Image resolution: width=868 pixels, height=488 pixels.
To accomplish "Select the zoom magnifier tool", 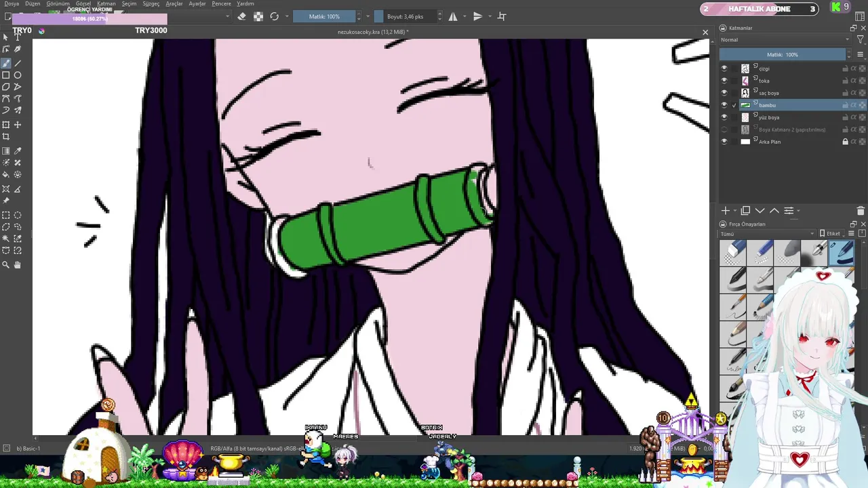I will pos(6,265).
